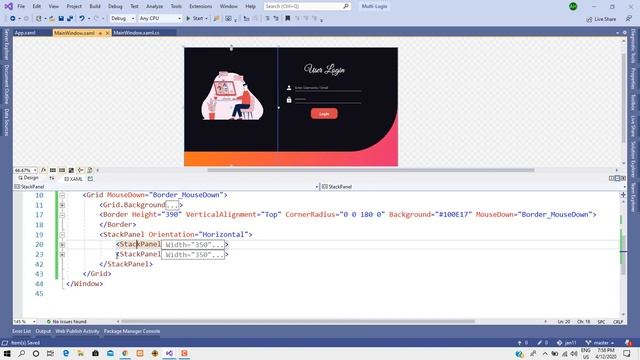640x360 pixels.
Task: Expand the collapsed StackPanel on line 20
Action: [x=62, y=244]
